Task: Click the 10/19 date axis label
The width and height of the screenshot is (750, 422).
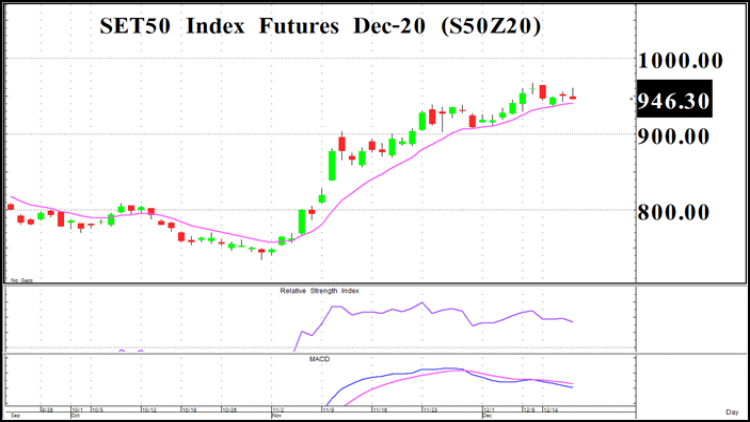Action: [x=189, y=410]
